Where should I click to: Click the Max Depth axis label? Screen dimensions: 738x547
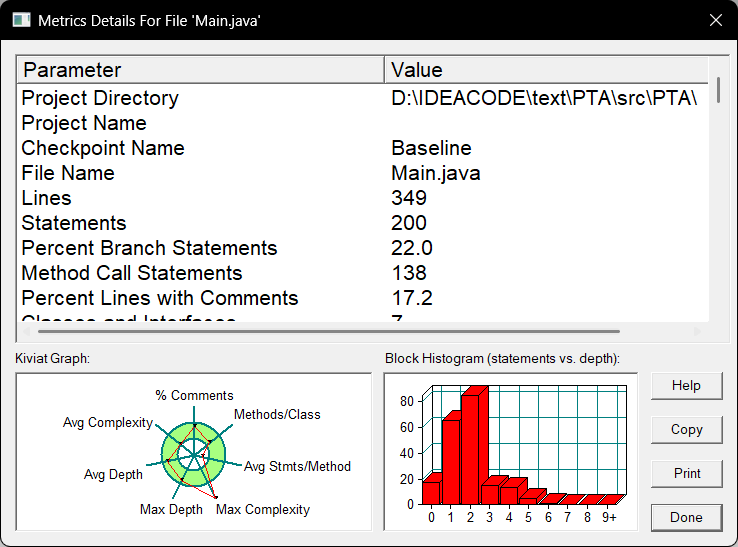click(171, 509)
